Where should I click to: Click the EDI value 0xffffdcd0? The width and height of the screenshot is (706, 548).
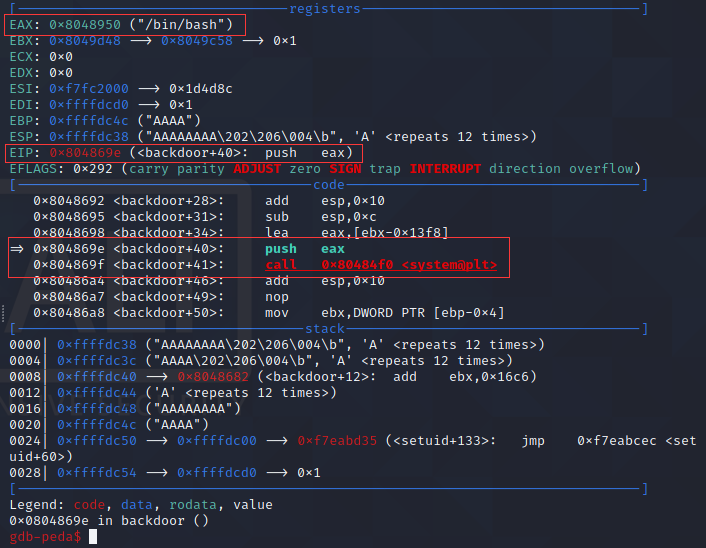click(89, 104)
